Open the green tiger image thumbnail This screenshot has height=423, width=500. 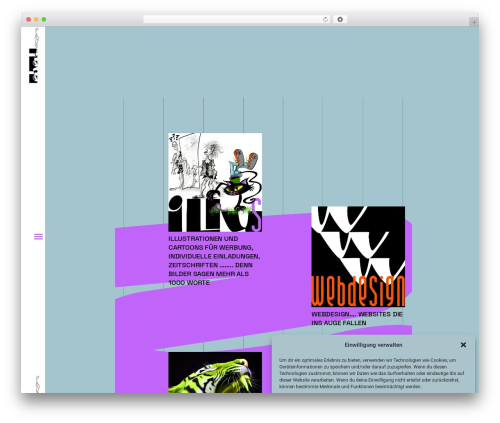(x=215, y=372)
